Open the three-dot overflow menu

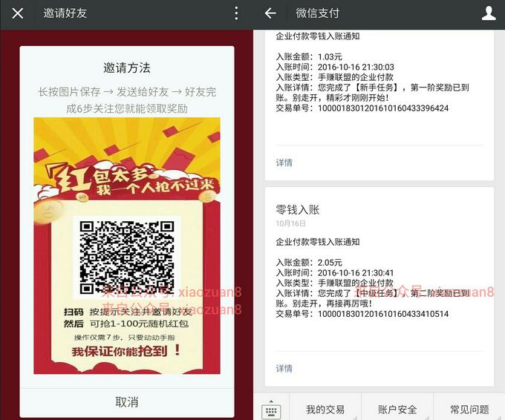236,13
